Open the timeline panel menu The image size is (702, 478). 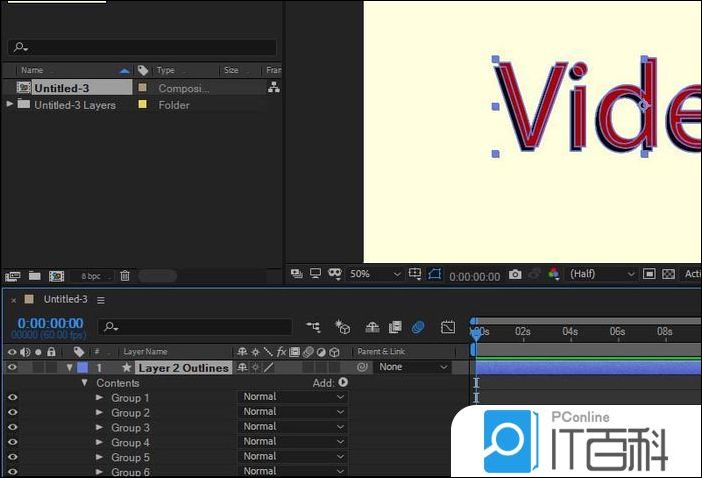point(101,300)
